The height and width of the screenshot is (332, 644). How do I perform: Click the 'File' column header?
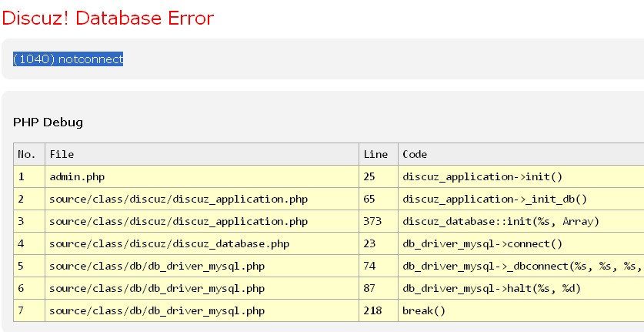(x=62, y=155)
